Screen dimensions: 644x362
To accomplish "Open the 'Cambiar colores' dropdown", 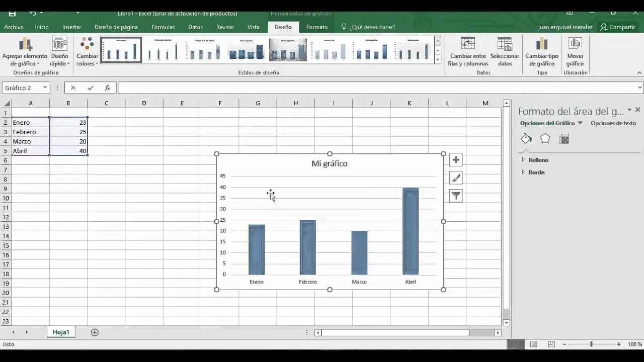I will (x=87, y=52).
